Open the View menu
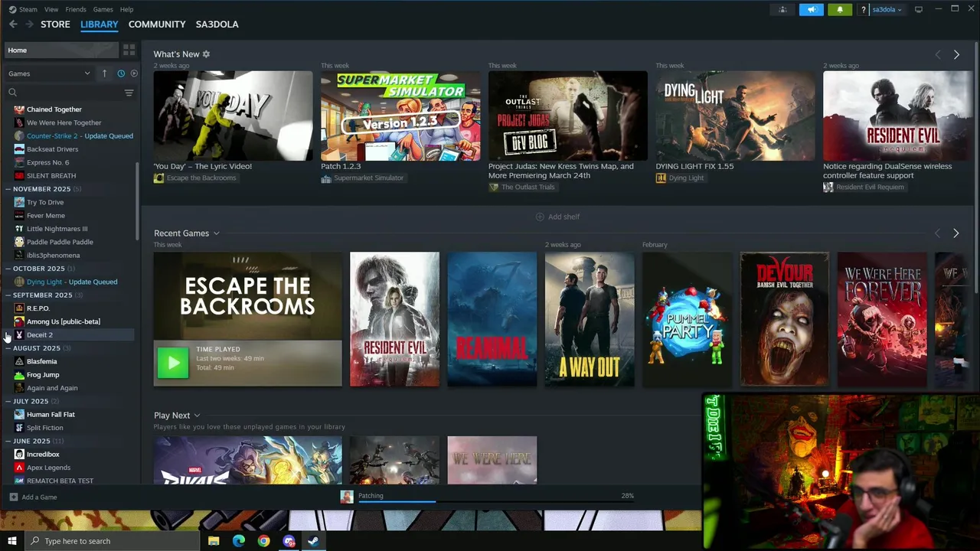980x551 pixels. (x=51, y=9)
